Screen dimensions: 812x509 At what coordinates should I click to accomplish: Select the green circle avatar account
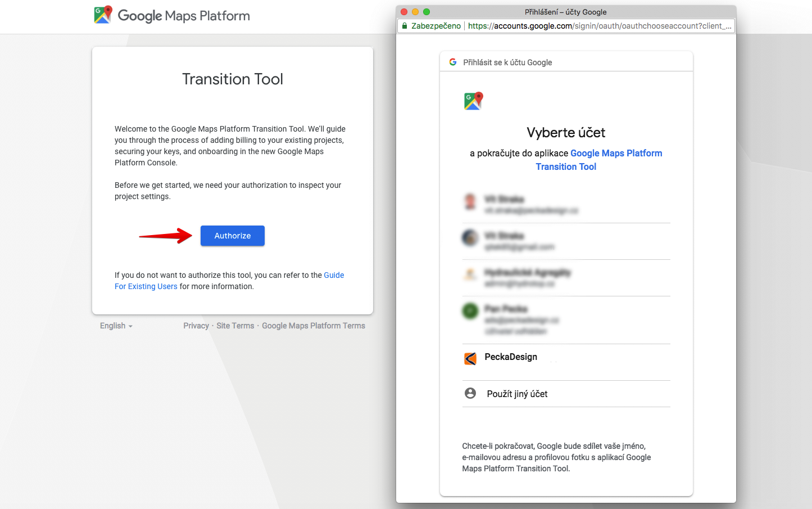click(x=470, y=310)
